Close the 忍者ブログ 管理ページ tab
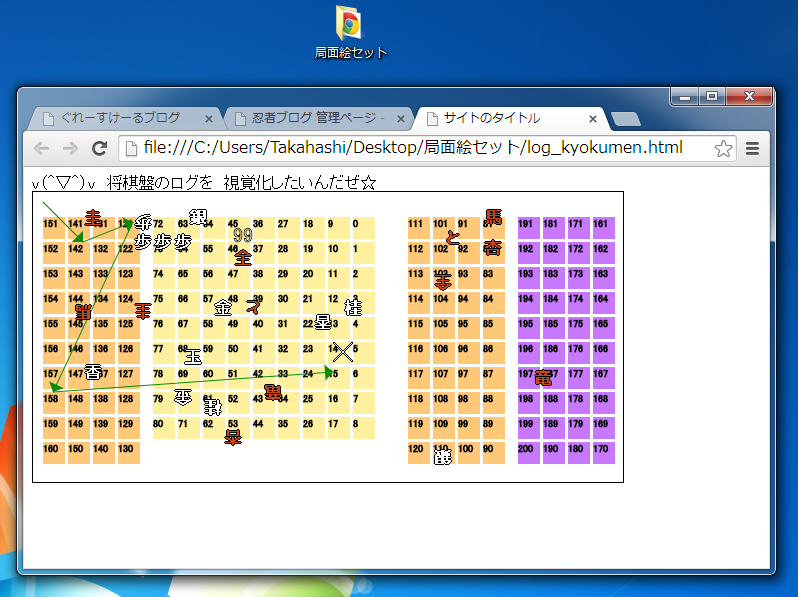 pyautogui.click(x=401, y=119)
